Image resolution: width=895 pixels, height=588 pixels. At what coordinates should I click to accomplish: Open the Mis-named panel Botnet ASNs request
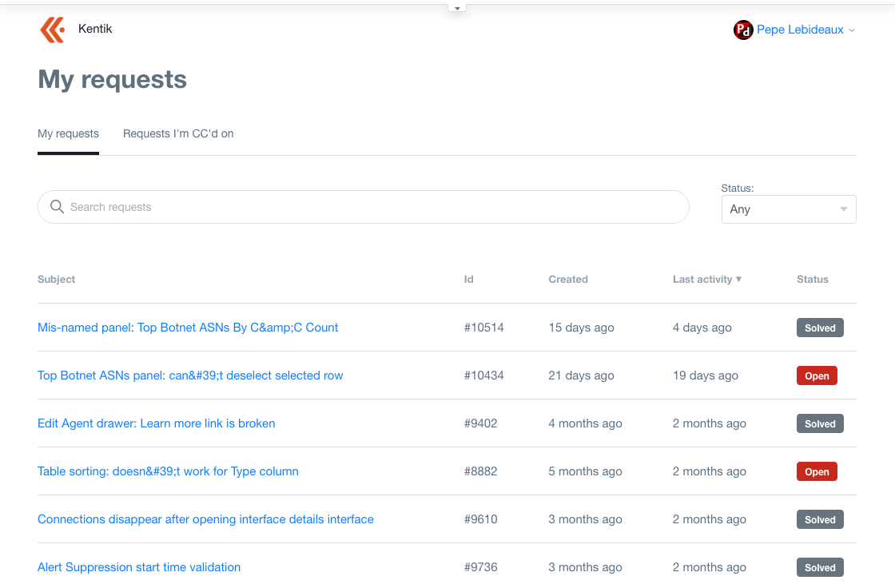point(187,327)
